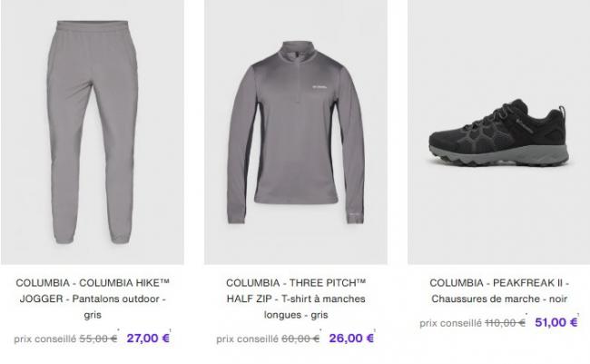Select the 51,00 € shoe sale price

tap(556, 322)
